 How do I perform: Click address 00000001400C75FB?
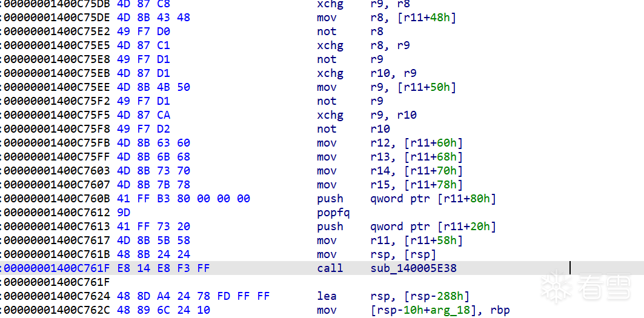57,143
